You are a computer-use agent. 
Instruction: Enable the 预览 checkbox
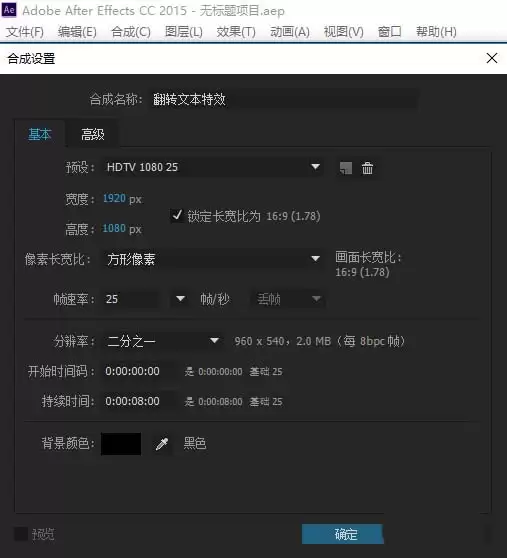(21, 534)
